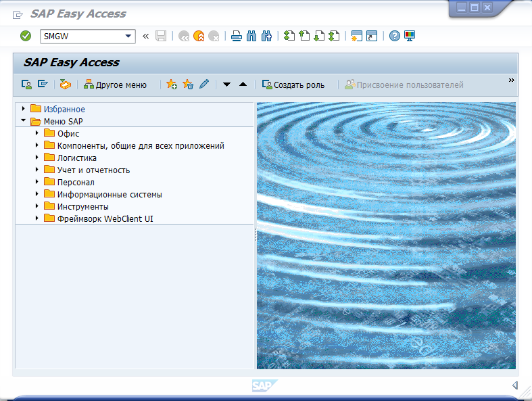This screenshot has width=532, height=401.
Task: Select the Инструменты tree item
Action: (82, 206)
